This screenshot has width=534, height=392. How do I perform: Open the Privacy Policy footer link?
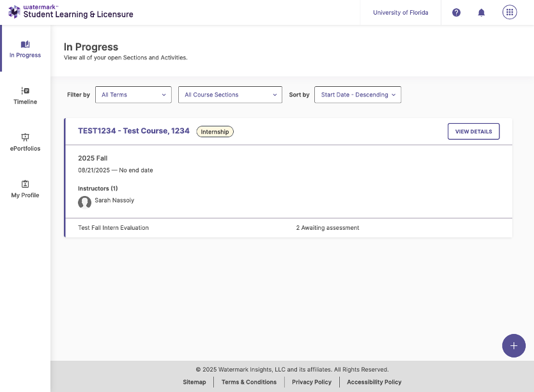[x=312, y=382]
